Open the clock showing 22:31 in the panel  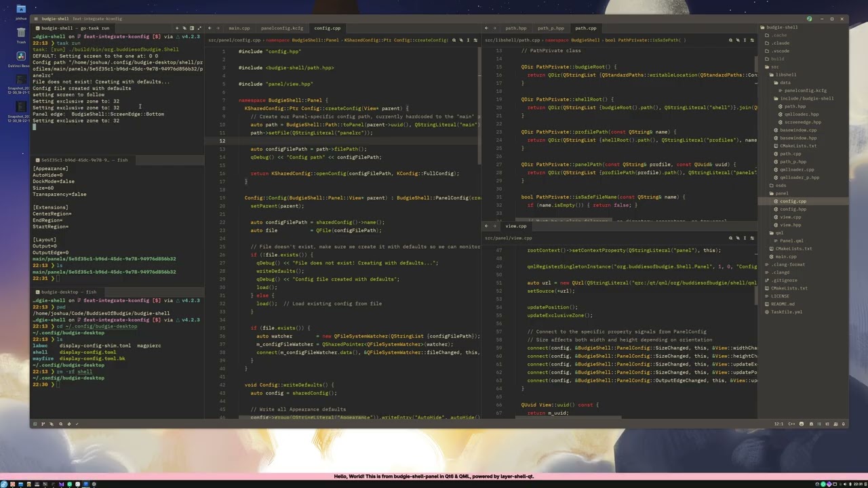(858, 484)
